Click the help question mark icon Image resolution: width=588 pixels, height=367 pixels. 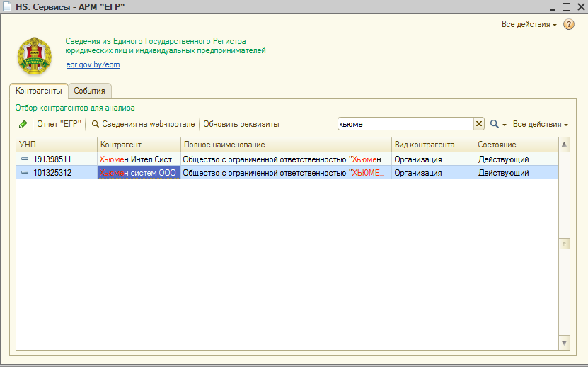coord(568,25)
